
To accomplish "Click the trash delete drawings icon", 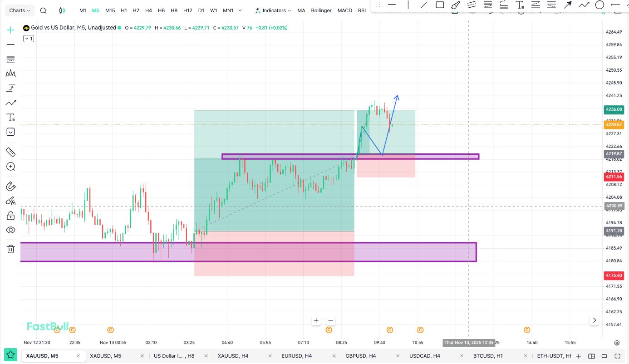I will [x=10, y=249].
